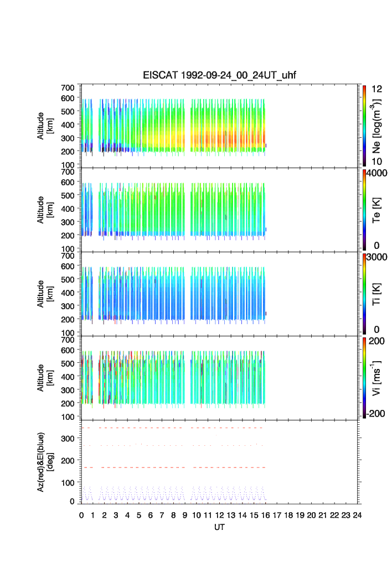392x588 pixels.
Task: Click the "12" maximum value on Ne color bar
Action: pyautogui.click(x=376, y=89)
